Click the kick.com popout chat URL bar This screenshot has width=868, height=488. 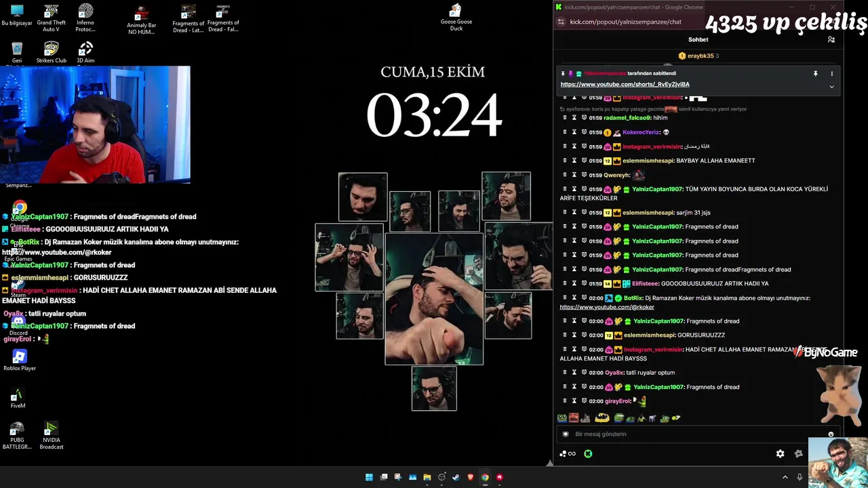click(625, 22)
